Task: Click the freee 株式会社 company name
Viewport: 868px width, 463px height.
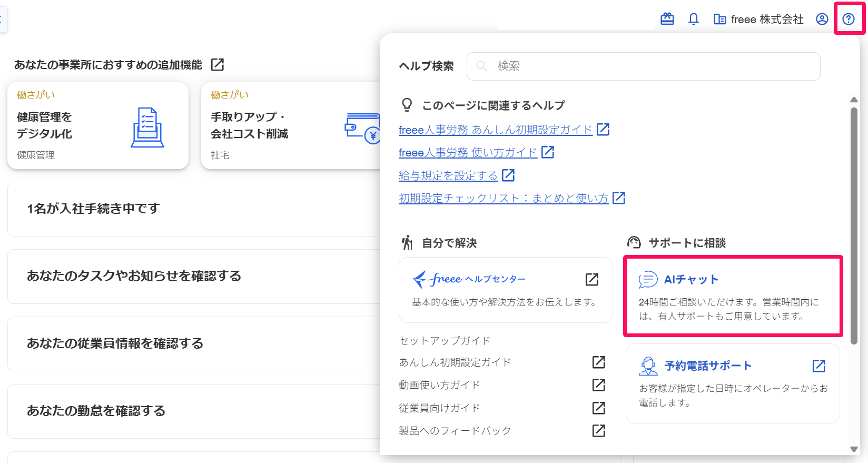Action: (767, 19)
